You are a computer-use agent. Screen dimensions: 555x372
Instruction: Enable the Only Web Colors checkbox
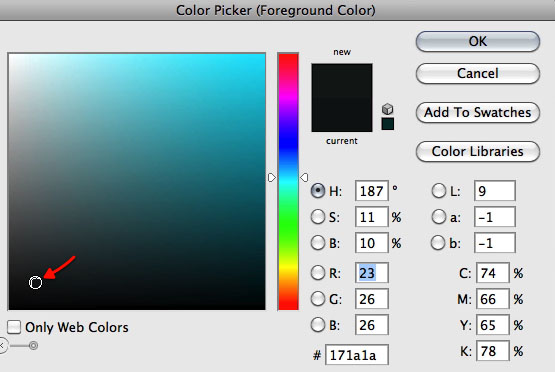point(14,327)
